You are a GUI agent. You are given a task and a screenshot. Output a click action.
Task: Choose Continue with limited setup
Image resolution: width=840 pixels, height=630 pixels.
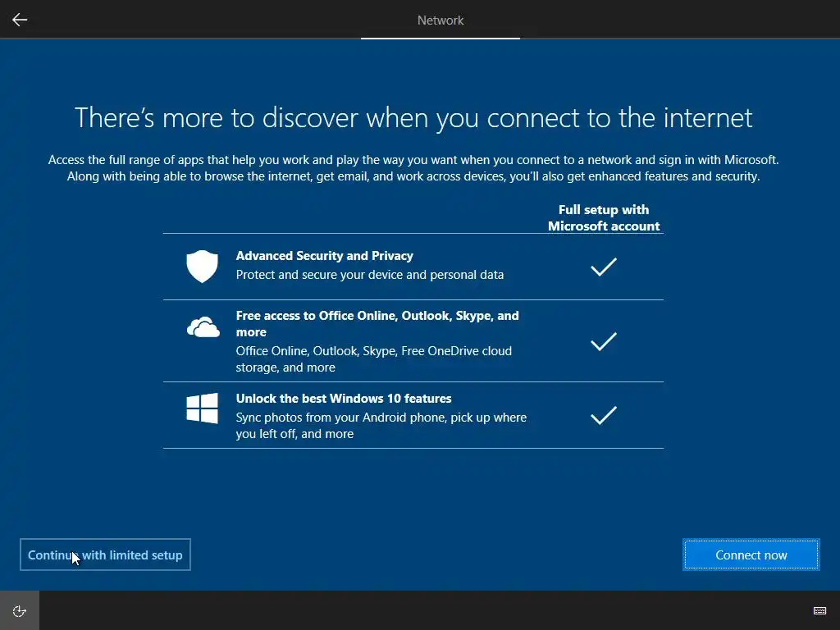click(105, 555)
